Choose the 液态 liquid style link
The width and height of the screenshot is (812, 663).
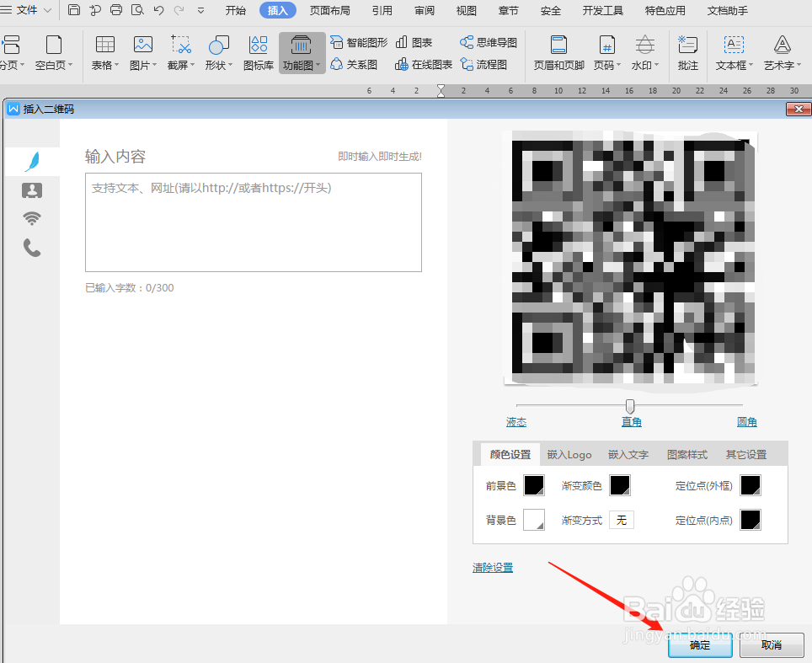click(x=516, y=422)
